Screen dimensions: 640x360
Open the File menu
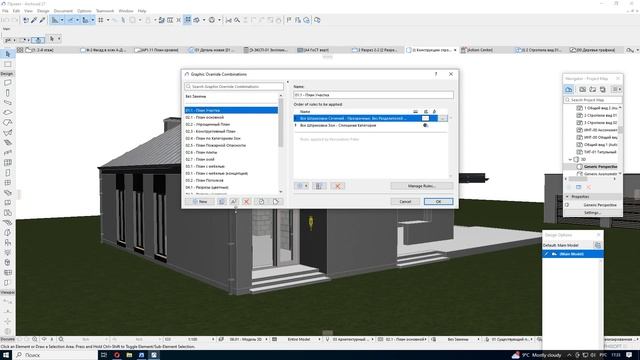click(x=5, y=11)
